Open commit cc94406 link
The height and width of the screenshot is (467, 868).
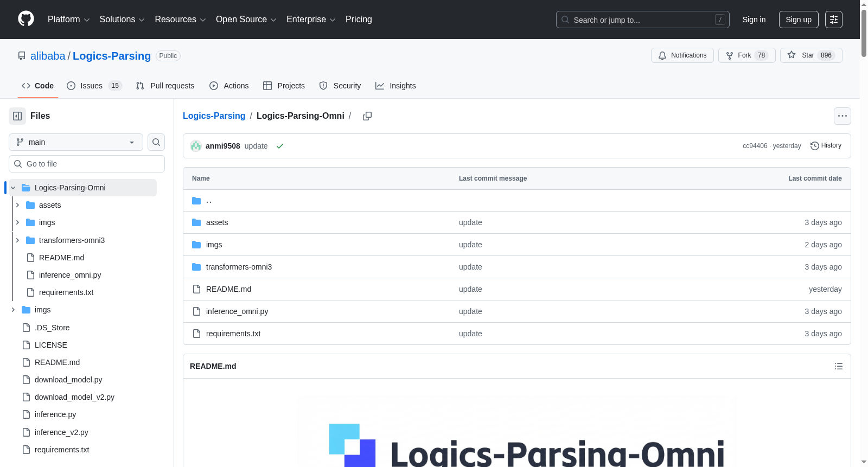(x=755, y=146)
